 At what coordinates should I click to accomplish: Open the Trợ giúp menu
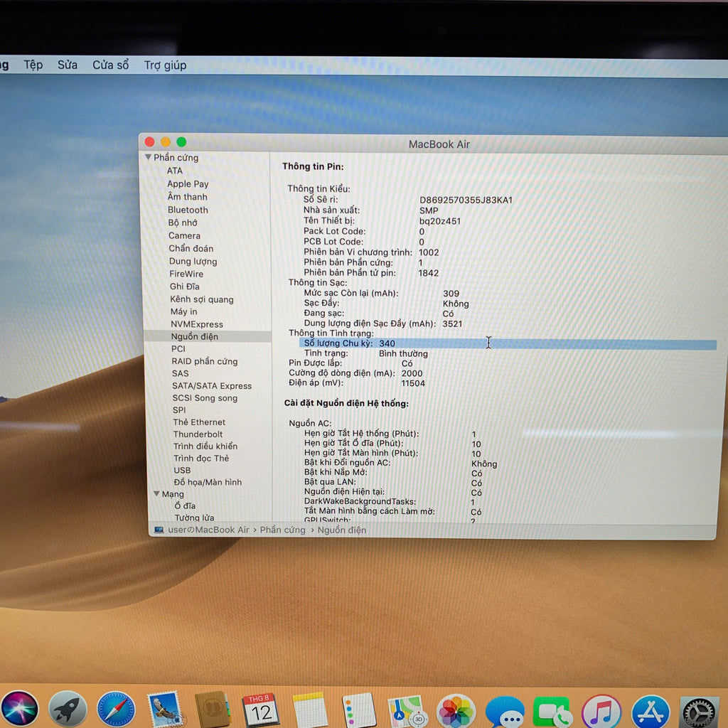tap(165, 65)
